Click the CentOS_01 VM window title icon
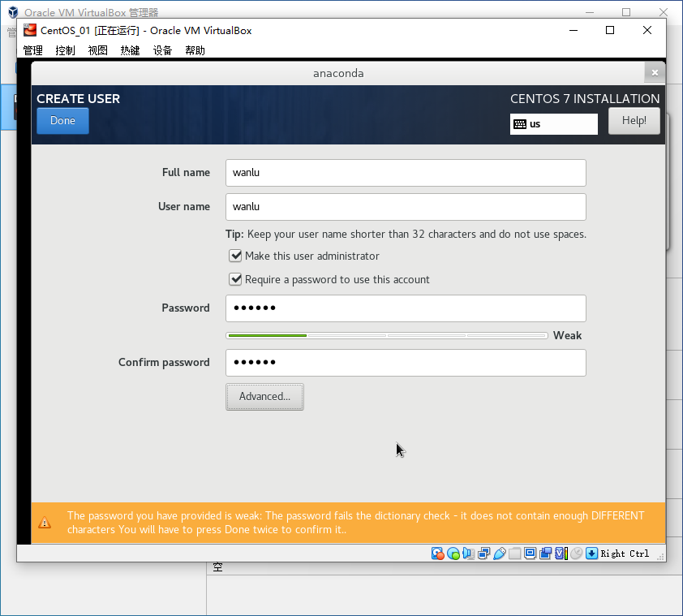Viewport: 683px width, 616px height. 30,30
